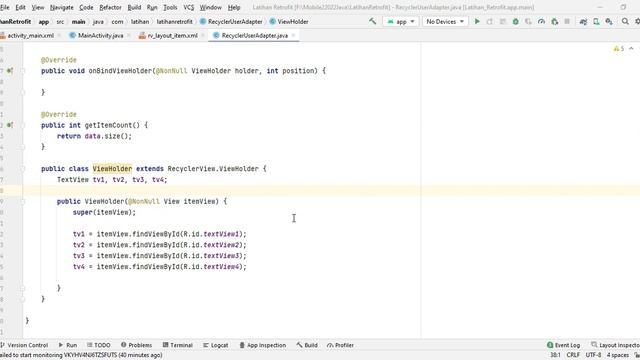The image size is (640, 360).
Task: Run the app with green play button
Action: point(477,22)
